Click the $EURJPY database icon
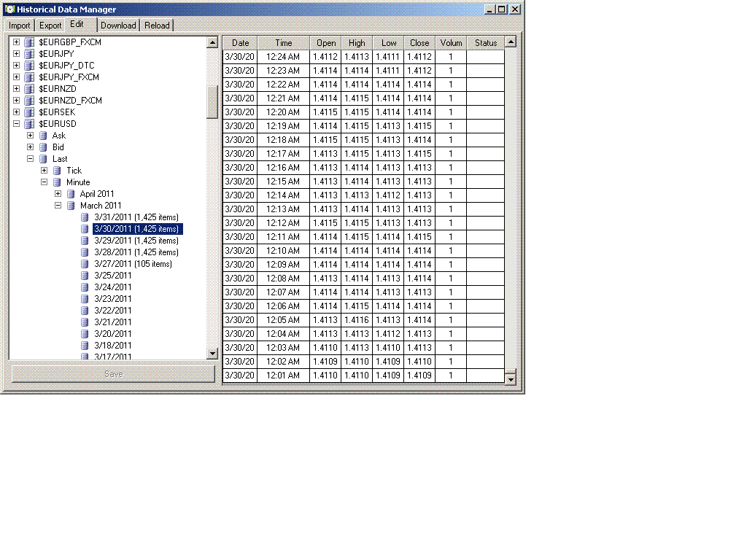The height and width of the screenshot is (560, 747). pos(29,54)
